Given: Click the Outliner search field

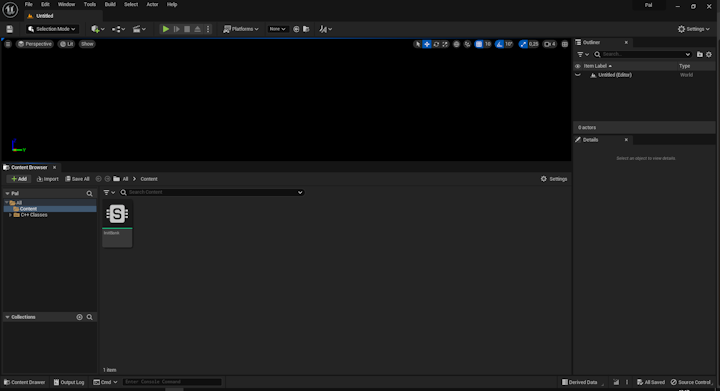Looking at the screenshot, I should coord(642,55).
